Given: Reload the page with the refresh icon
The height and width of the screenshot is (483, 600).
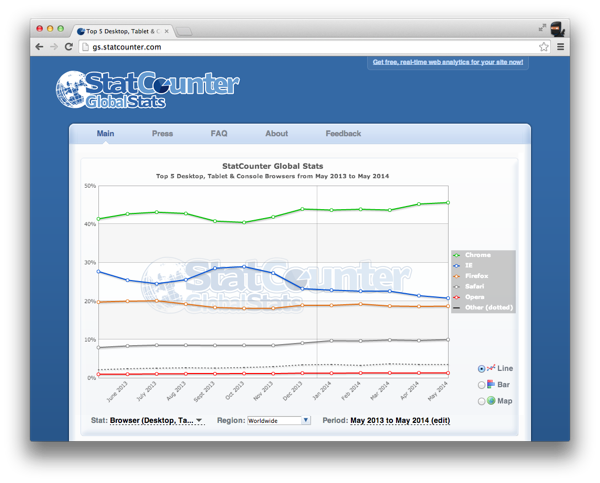Looking at the screenshot, I should coord(69,47).
